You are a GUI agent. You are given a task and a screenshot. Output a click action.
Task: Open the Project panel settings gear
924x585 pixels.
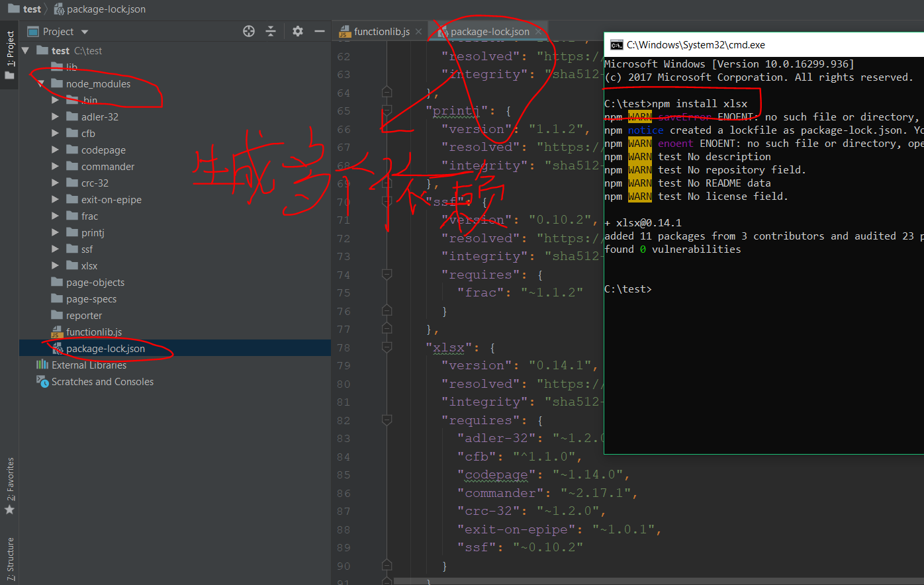point(297,31)
